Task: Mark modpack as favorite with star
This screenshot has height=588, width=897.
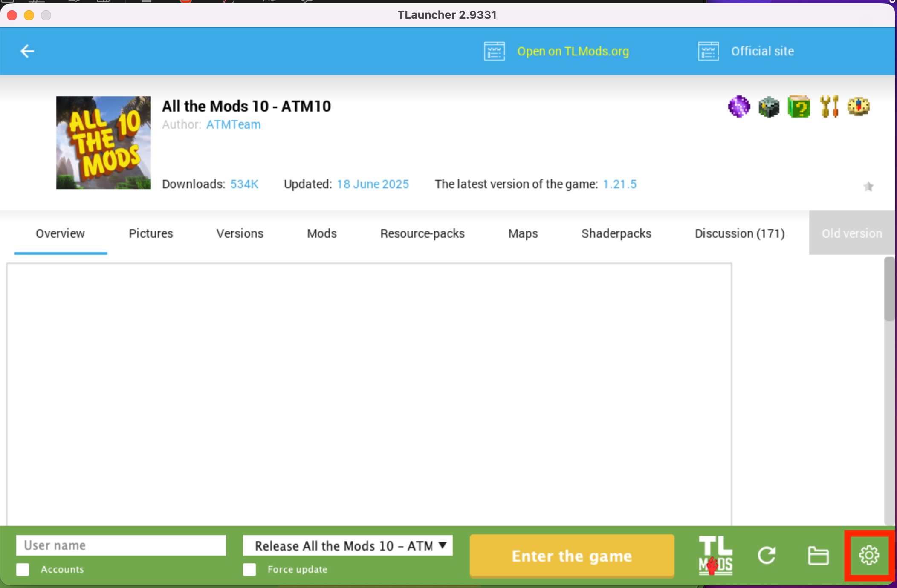Action: point(868,186)
